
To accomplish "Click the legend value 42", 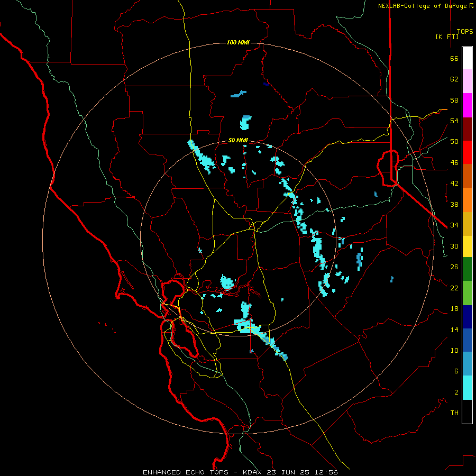I will click(x=454, y=184).
